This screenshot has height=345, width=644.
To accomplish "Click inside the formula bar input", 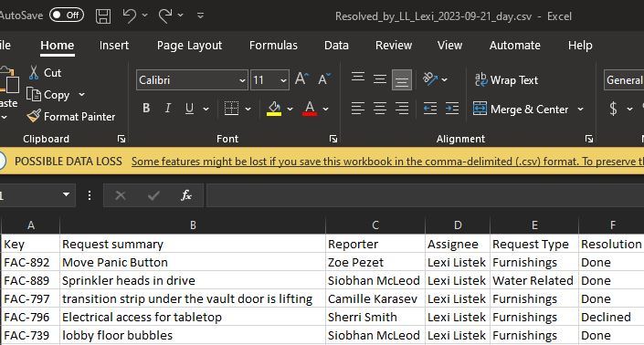I will pos(425,195).
